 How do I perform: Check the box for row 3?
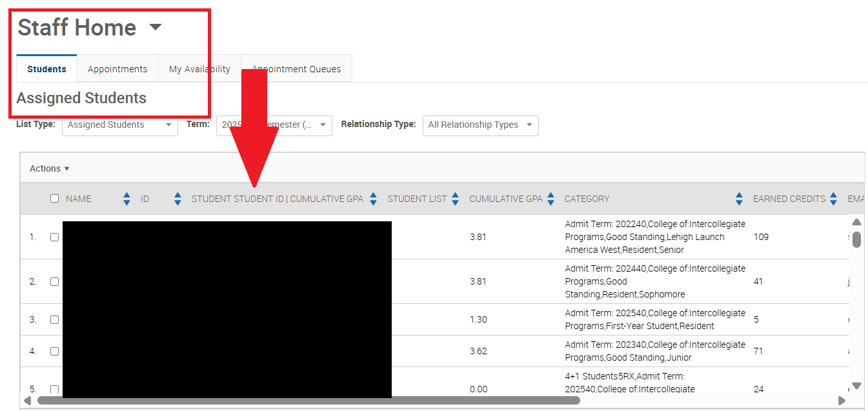tap(55, 319)
